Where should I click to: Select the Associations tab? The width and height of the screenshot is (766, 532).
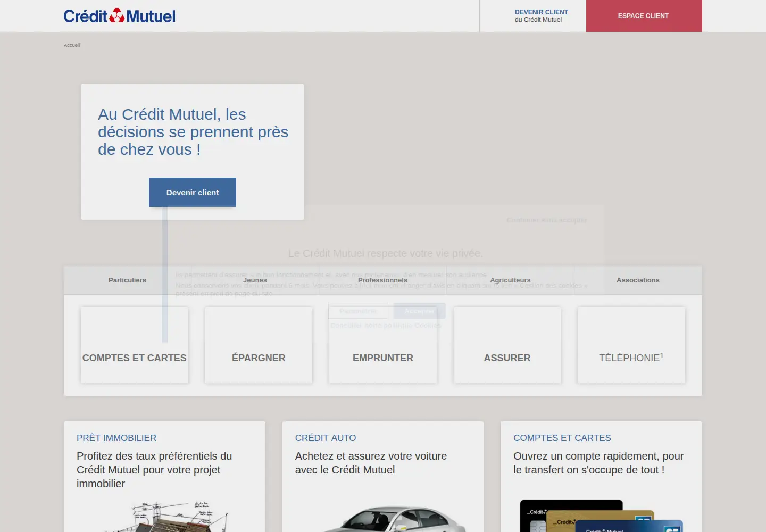(638, 280)
